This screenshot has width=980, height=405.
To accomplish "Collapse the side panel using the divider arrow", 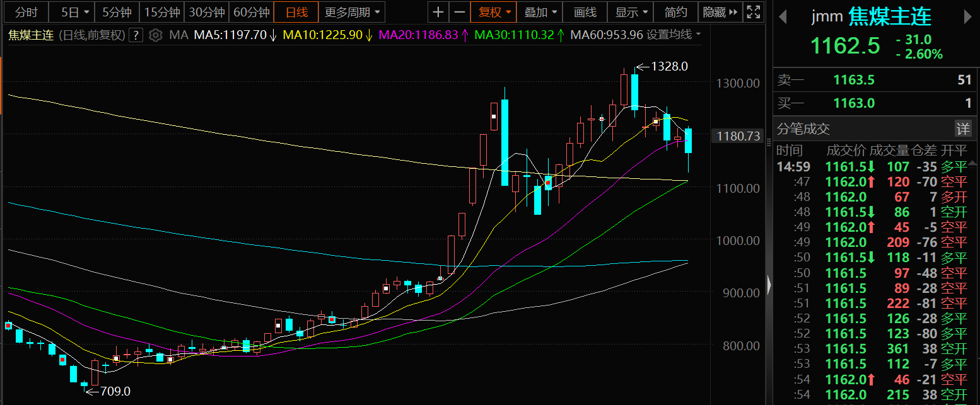I will click(769, 285).
